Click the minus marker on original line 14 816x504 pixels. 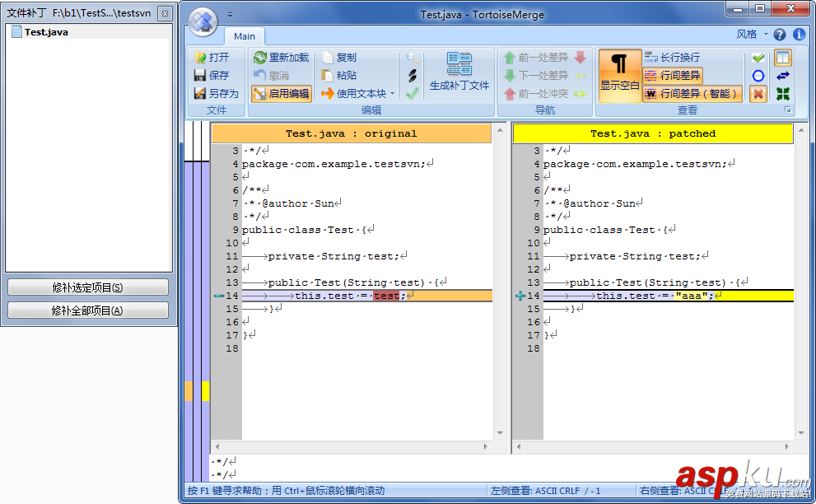coord(219,296)
